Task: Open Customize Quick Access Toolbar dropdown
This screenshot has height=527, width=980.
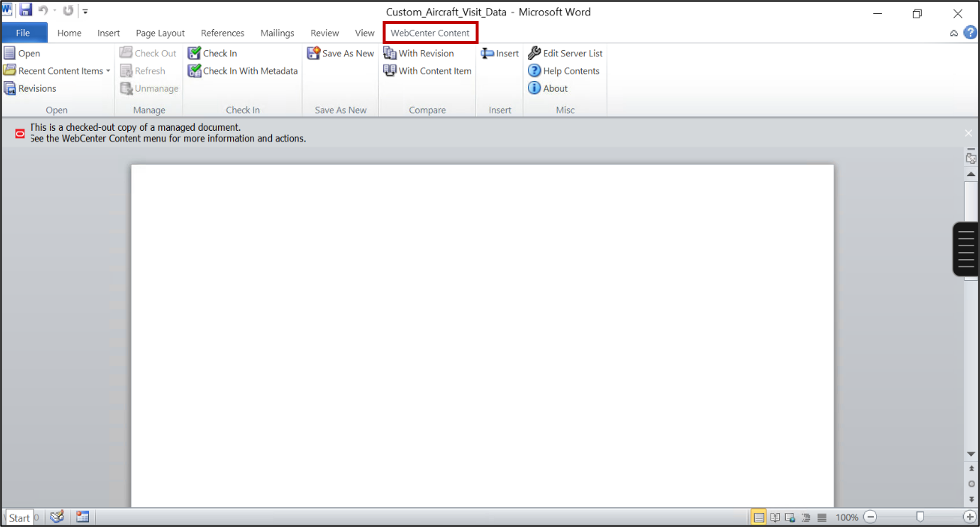Action: (85, 12)
